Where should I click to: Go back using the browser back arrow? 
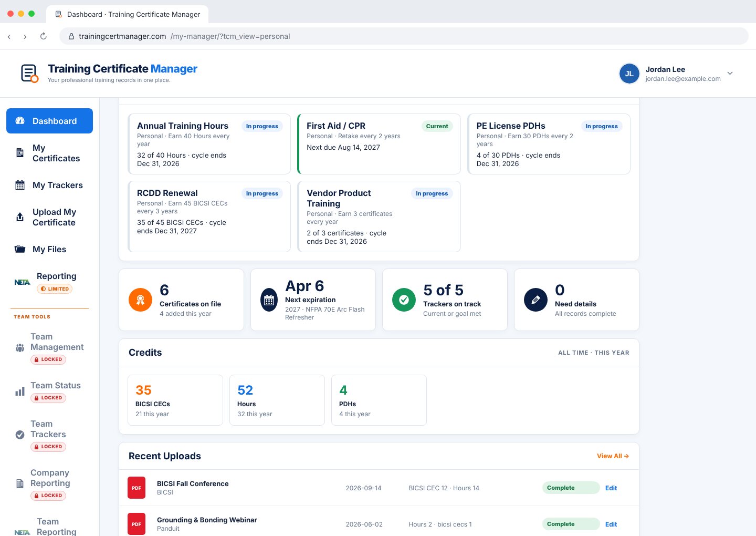(9, 36)
